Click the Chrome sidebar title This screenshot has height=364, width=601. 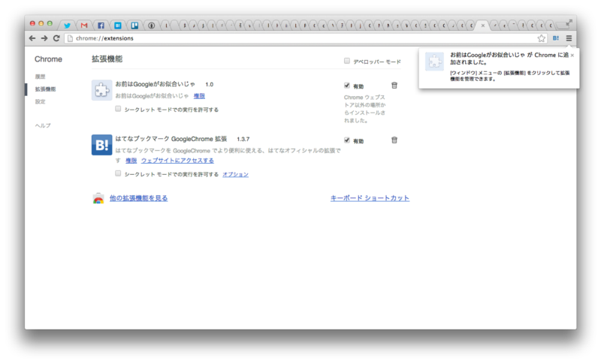point(48,59)
